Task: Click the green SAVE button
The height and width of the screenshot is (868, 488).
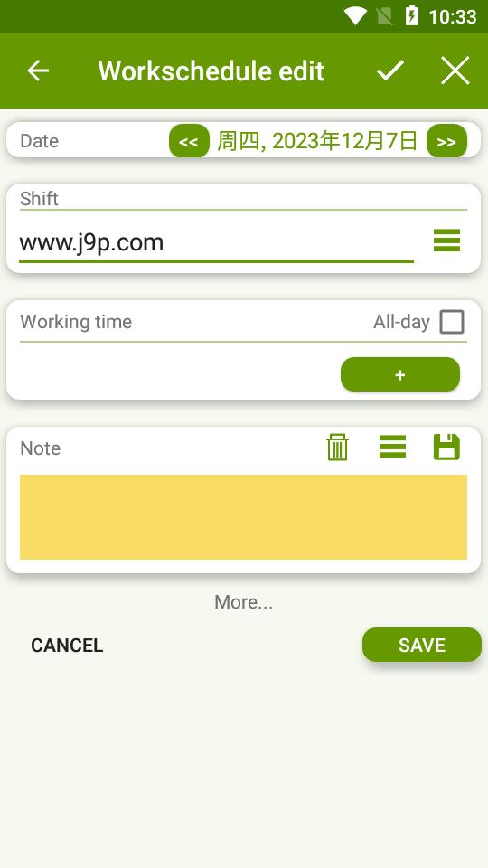Action: tap(422, 645)
